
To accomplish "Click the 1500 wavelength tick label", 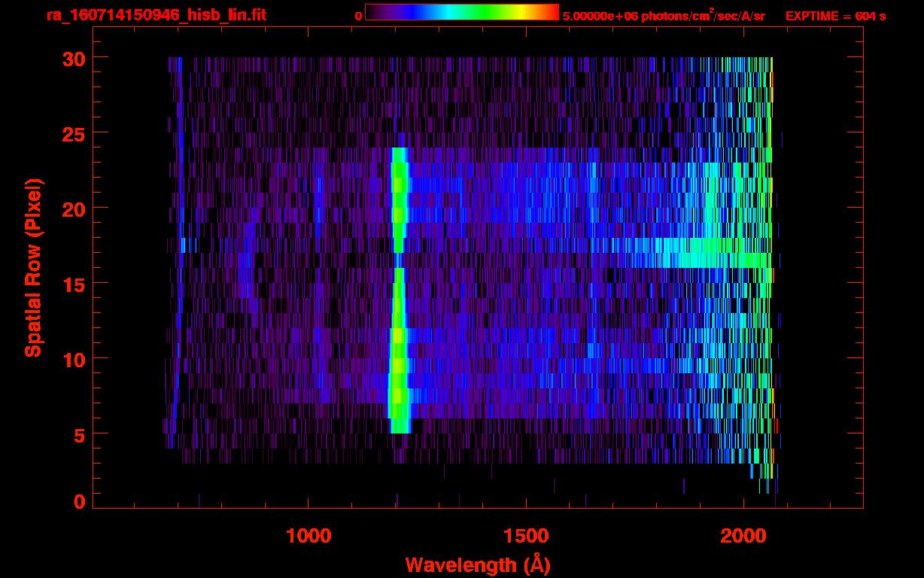I will (x=526, y=536).
